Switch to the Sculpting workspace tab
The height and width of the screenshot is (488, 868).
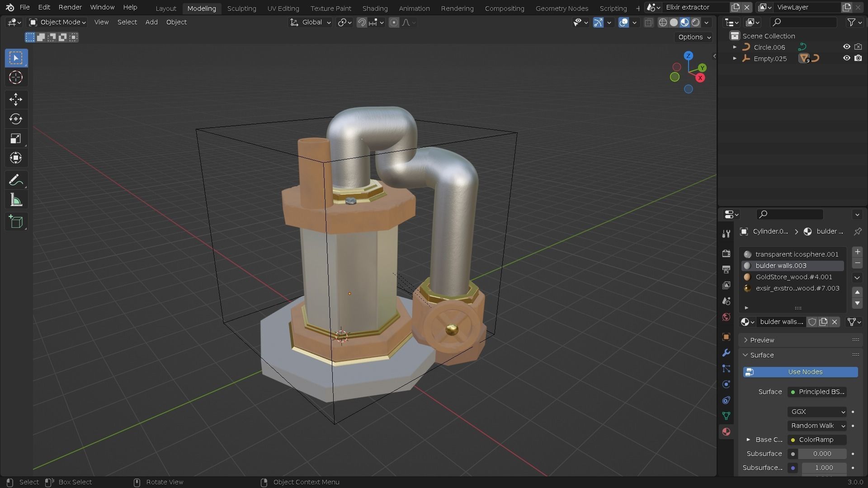(241, 8)
